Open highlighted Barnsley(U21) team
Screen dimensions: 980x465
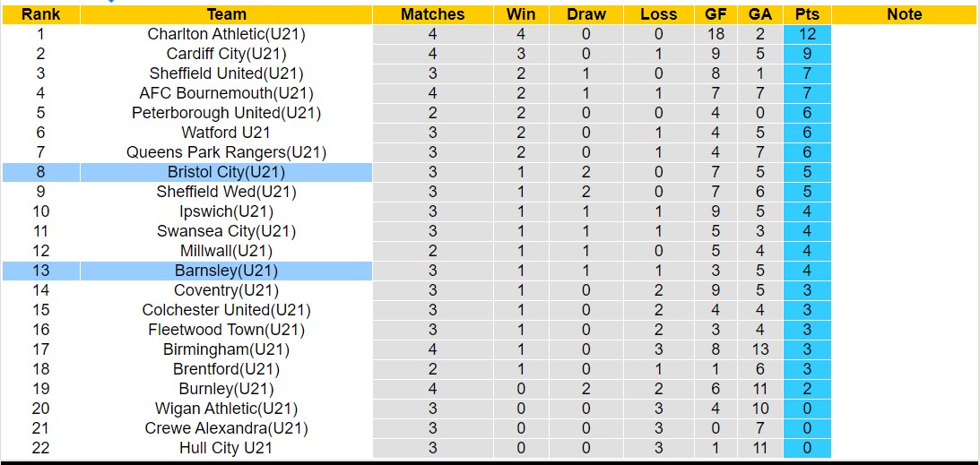click(x=226, y=271)
